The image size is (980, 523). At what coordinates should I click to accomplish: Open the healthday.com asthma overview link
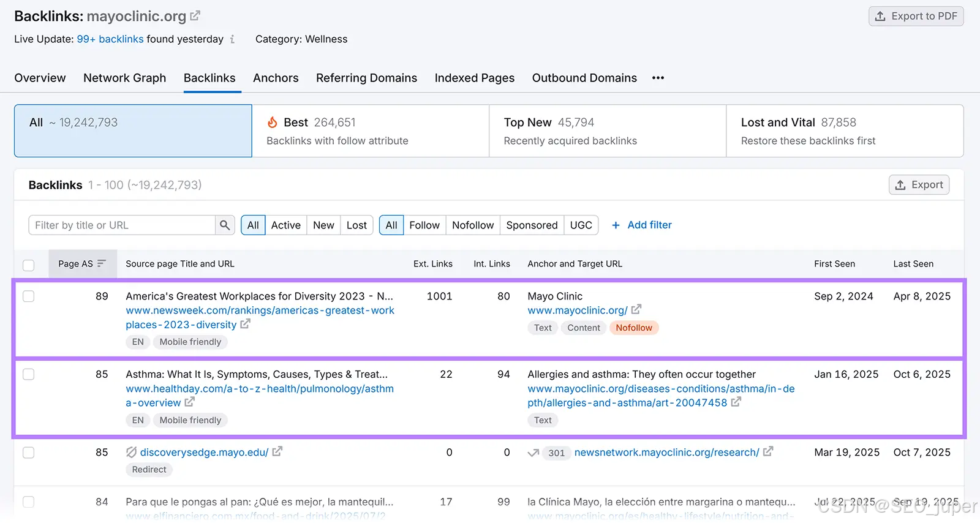[x=260, y=396]
